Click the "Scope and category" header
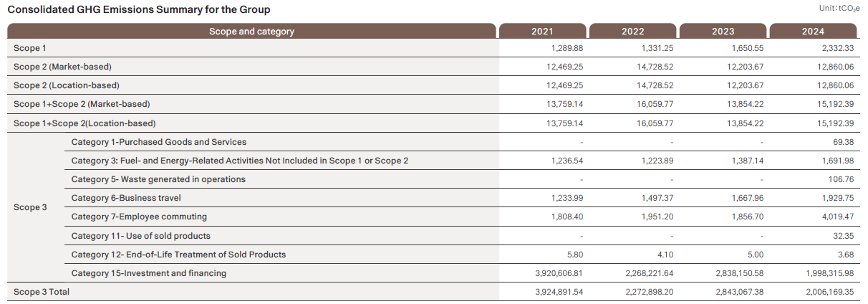This screenshot has height=304, width=868. 251,32
